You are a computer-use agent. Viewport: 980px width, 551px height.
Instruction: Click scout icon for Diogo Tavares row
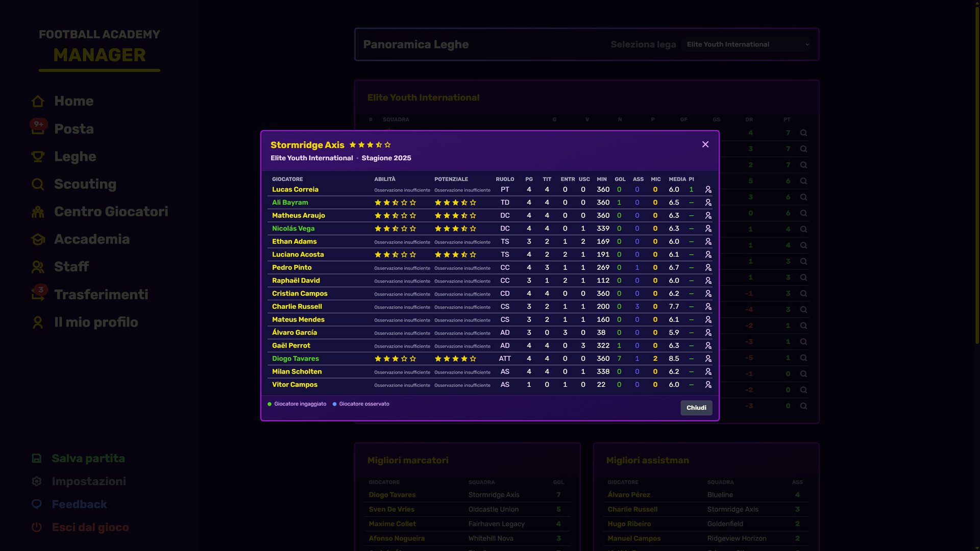pyautogui.click(x=708, y=359)
